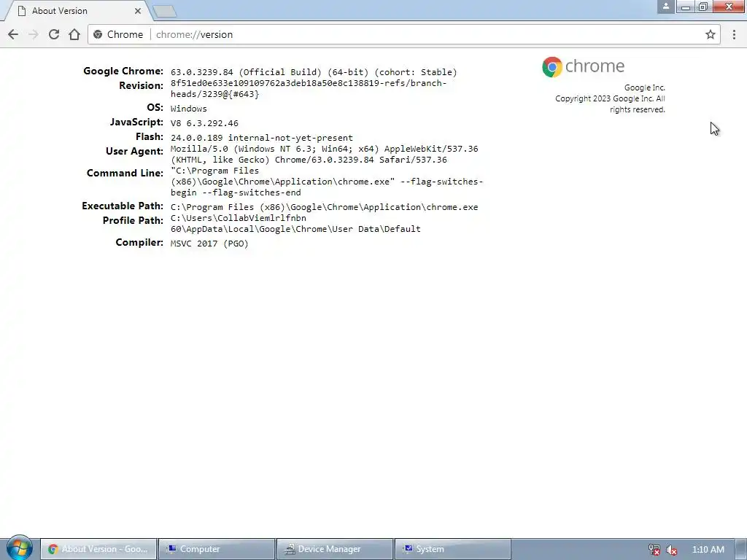
Task: Click the OS value Windows
Action: point(189,109)
